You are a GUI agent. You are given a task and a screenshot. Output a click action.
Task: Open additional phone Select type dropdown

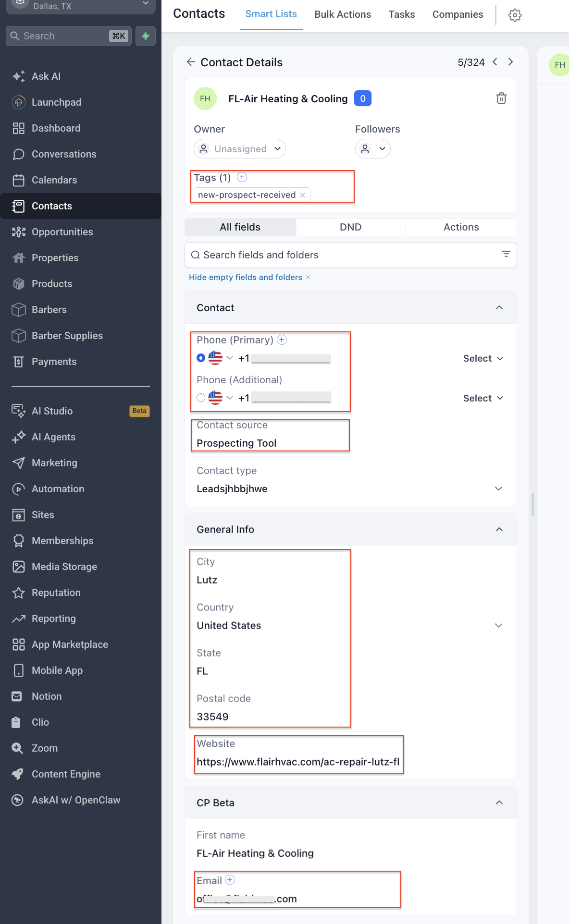[483, 398]
